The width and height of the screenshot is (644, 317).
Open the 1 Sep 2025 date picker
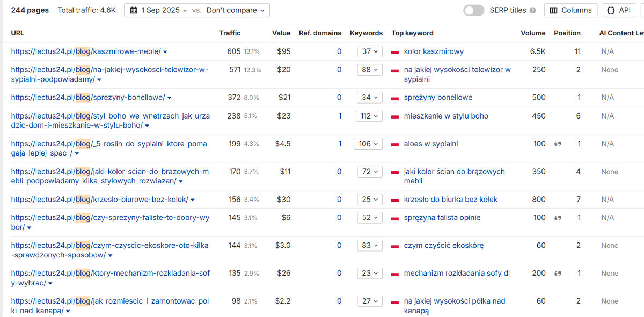tap(158, 10)
